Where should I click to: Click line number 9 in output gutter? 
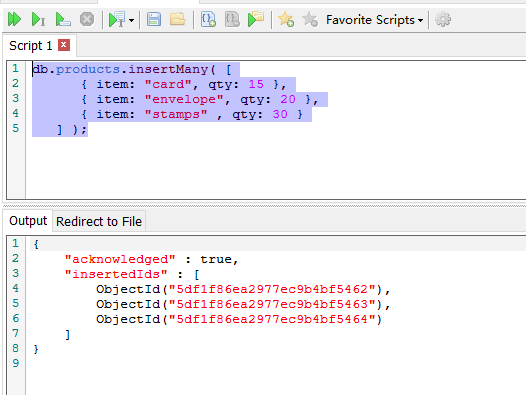pyautogui.click(x=15, y=363)
